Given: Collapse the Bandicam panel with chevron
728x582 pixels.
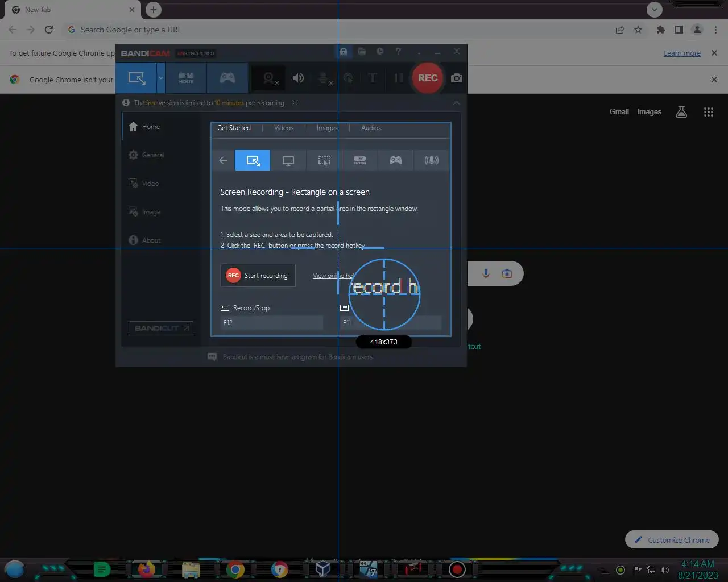Looking at the screenshot, I should 457,103.
